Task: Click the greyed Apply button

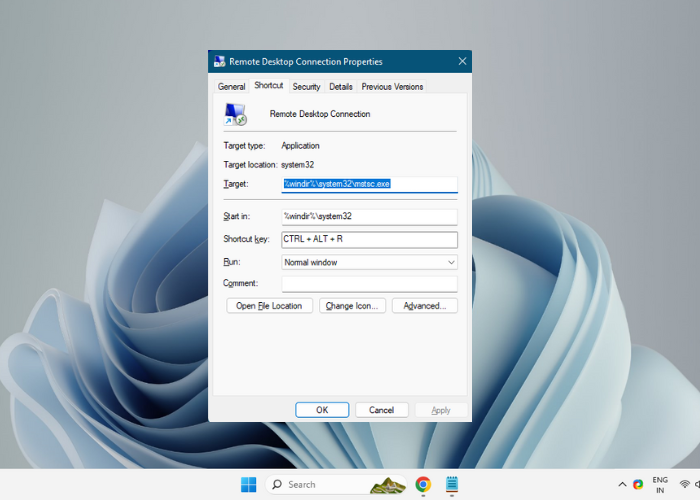Action: tap(441, 410)
